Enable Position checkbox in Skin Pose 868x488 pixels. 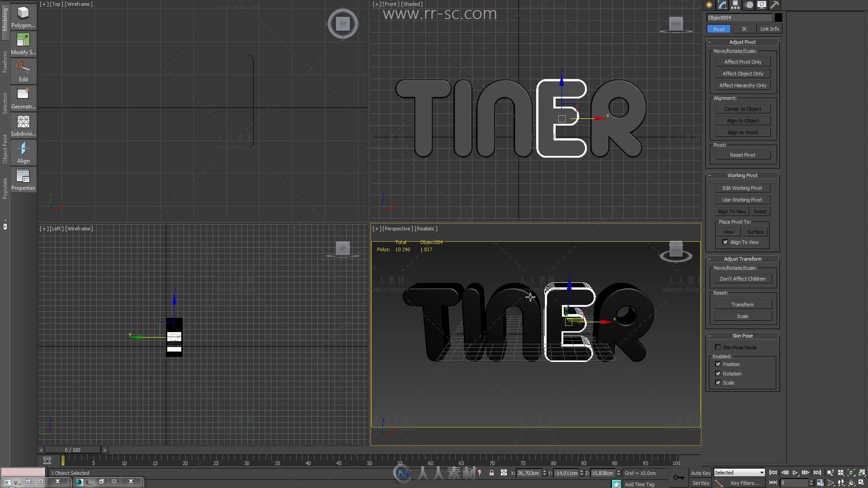718,364
